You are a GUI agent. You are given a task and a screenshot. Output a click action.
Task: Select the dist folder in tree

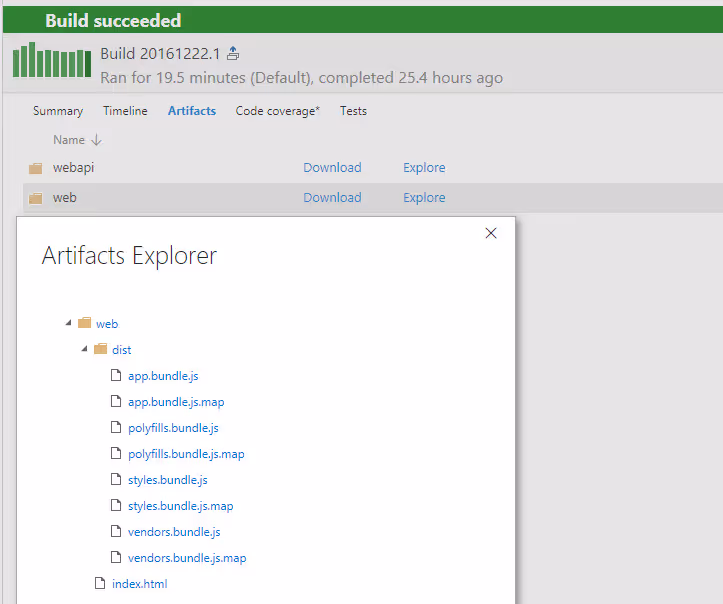click(122, 350)
